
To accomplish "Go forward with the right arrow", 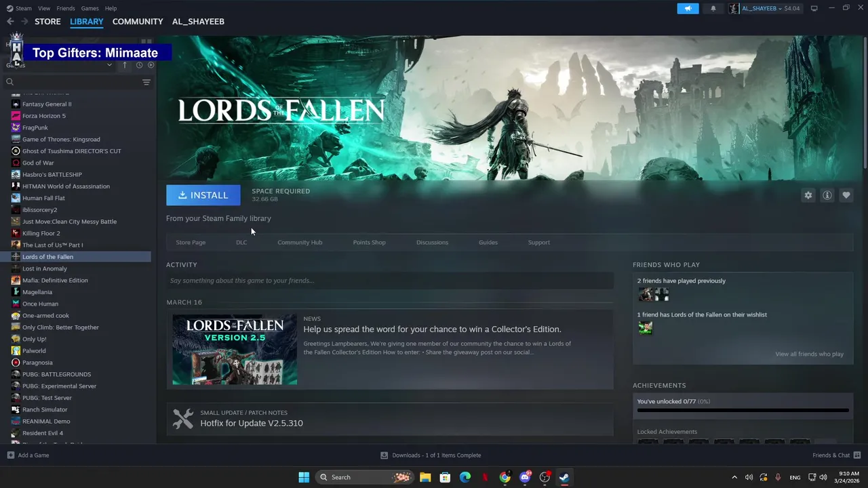I will coord(24,22).
